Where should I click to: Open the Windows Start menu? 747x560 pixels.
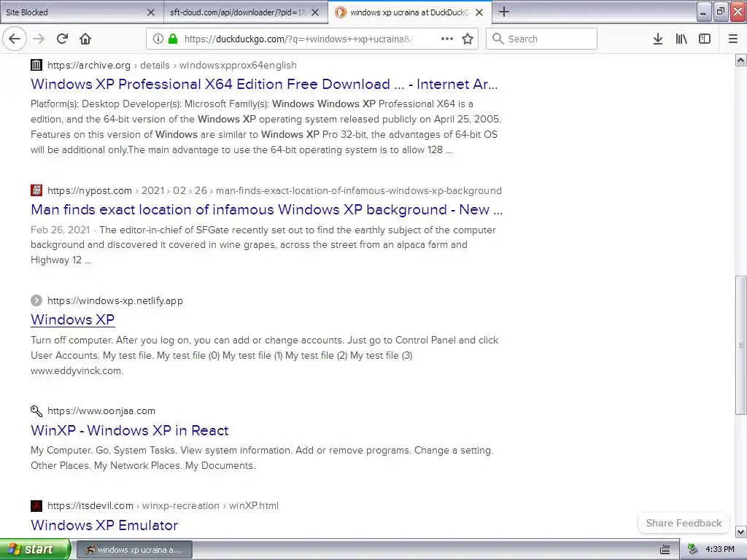(35, 549)
